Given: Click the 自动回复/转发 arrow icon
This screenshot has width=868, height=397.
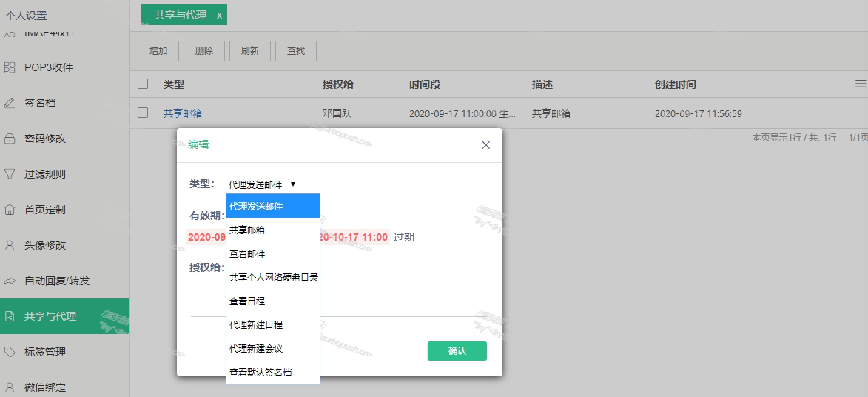Looking at the screenshot, I should click(10, 281).
